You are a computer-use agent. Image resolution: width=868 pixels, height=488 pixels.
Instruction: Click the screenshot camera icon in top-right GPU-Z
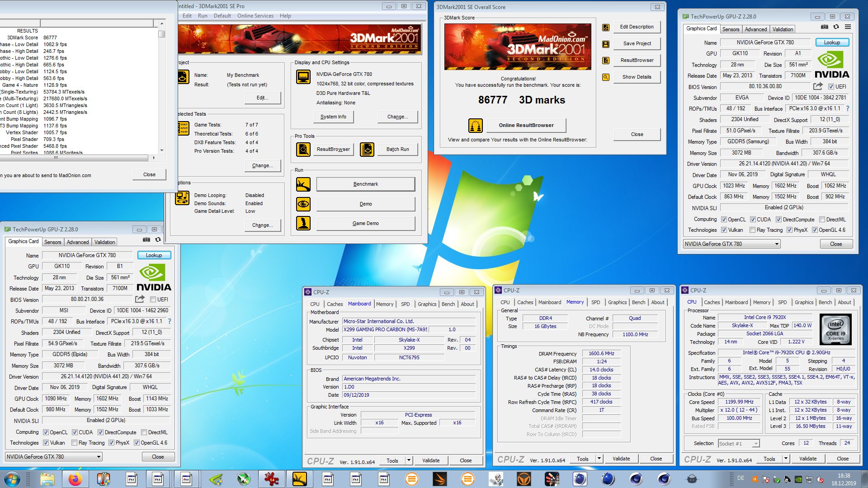[825, 27]
